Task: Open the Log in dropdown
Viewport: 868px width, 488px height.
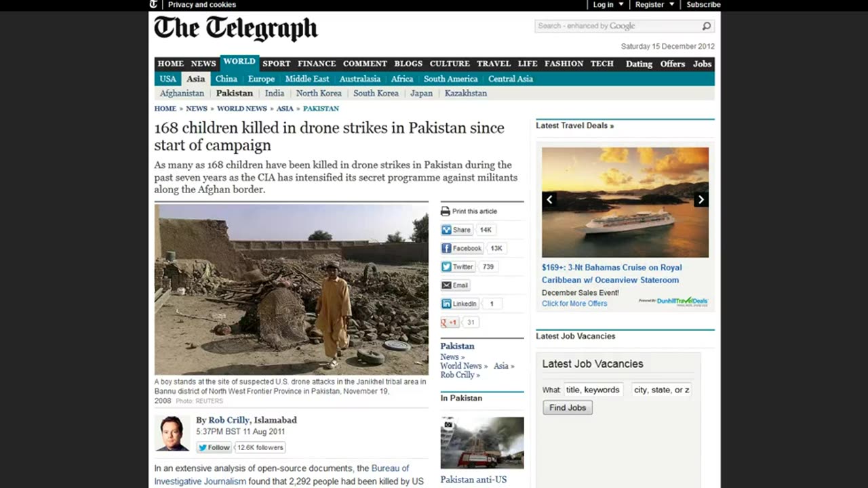Action: [608, 5]
